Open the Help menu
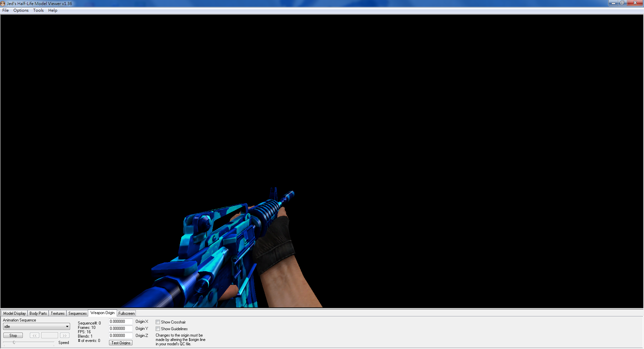644x349 pixels. coord(53,10)
